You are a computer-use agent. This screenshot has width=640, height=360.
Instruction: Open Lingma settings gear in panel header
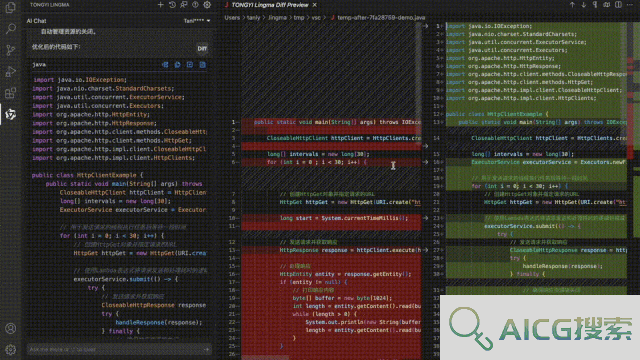point(207,5)
